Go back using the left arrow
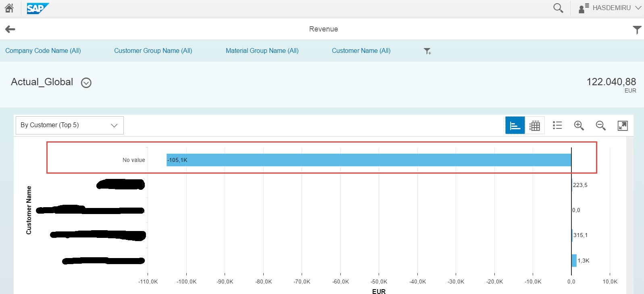644x294 pixels. click(x=10, y=29)
